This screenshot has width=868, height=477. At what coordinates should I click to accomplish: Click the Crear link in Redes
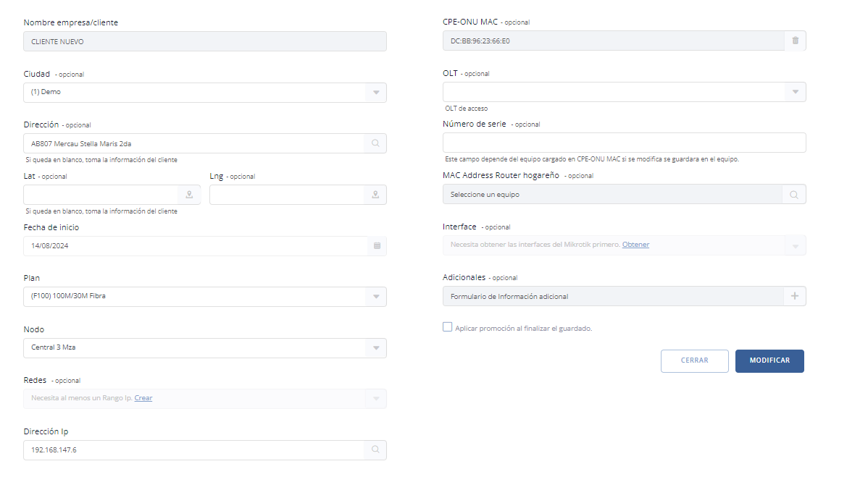tap(143, 398)
